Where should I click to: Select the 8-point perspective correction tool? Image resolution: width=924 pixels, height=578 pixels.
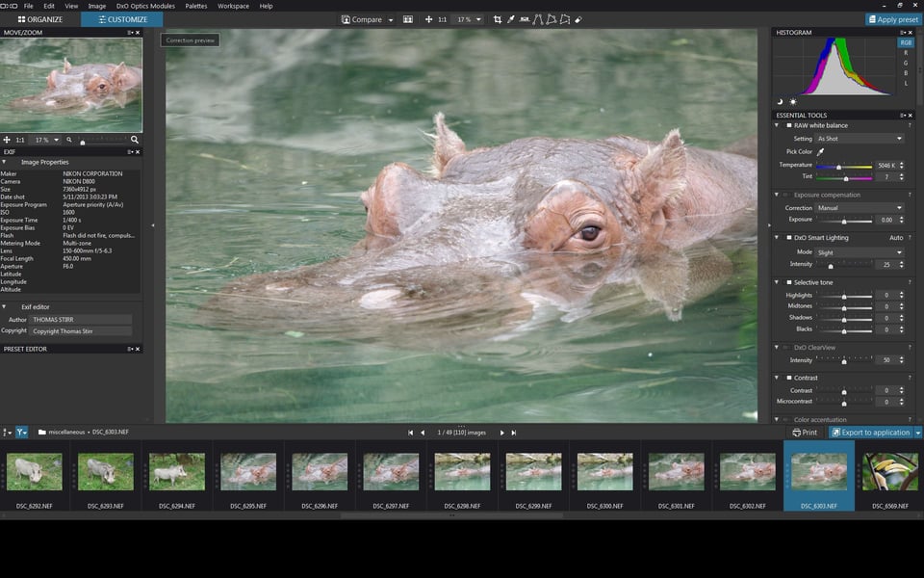pos(565,19)
